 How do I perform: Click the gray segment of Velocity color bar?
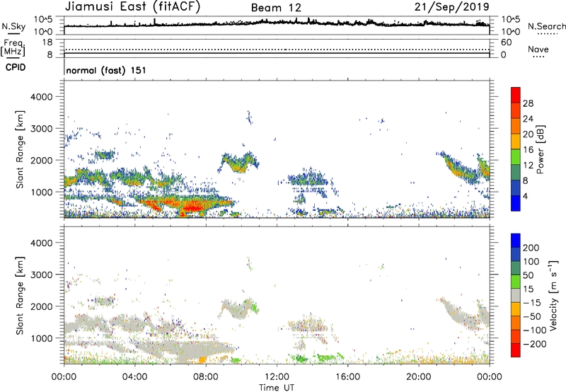(516, 295)
